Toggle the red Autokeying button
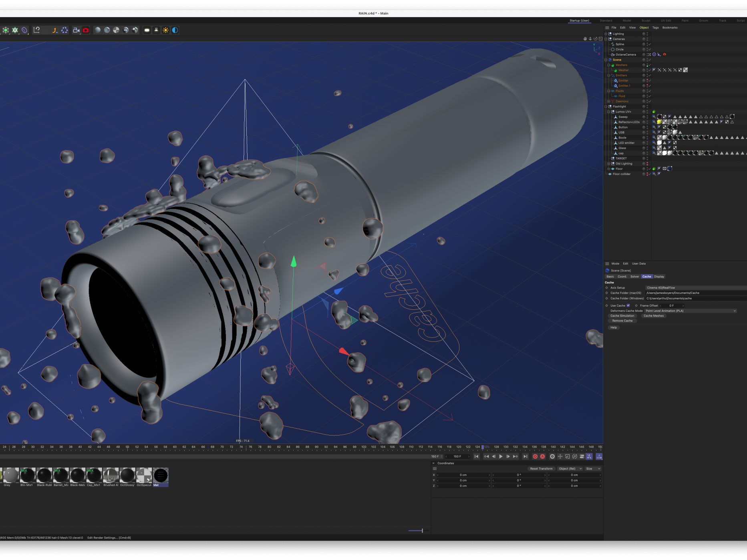This screenshot has height=560, width=747. (543, 456)
